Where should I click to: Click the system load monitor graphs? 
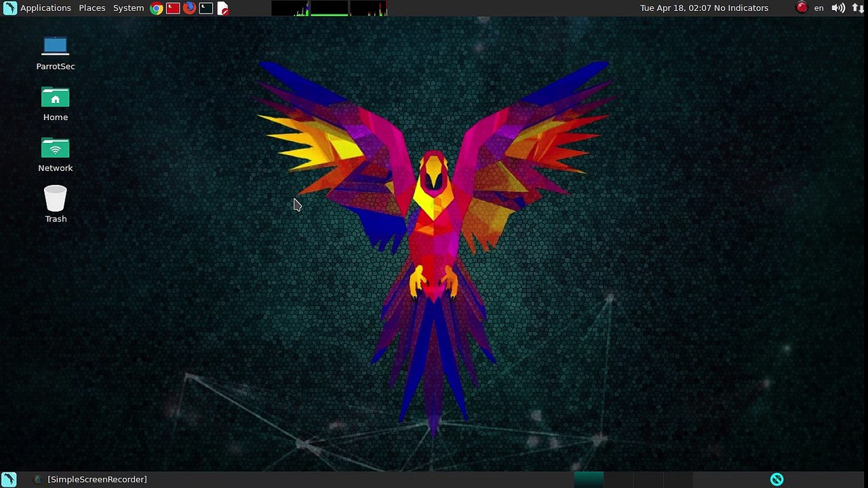[x=330, y=8]
